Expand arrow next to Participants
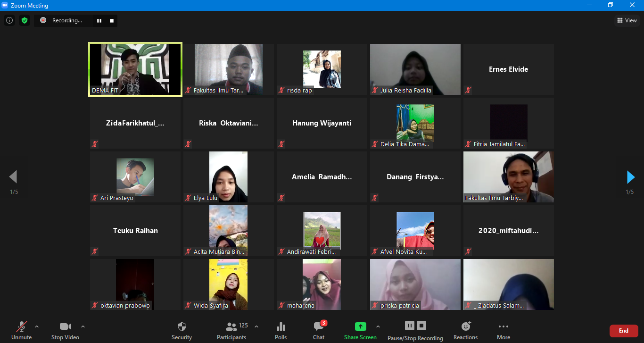 pos(256,326)
